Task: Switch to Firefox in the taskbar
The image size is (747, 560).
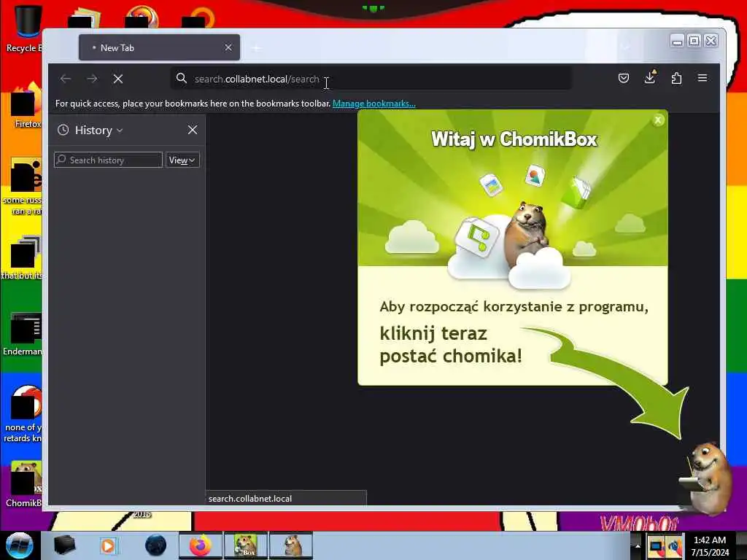Action: [x=201, y=545]
